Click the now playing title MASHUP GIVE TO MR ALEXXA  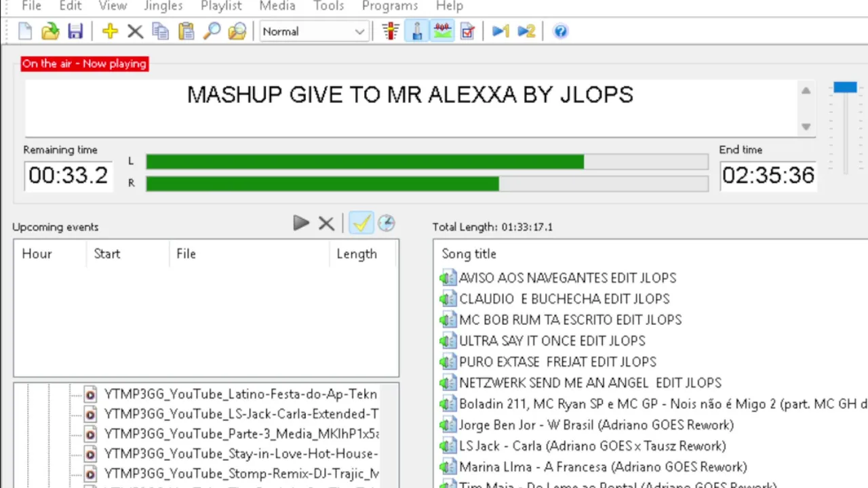(410, 95)
